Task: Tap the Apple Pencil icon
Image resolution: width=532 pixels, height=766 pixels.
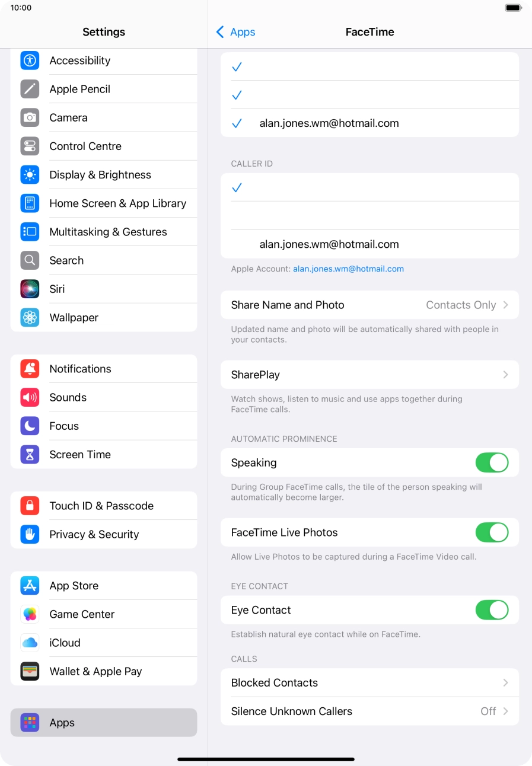Action: [x=30, y=89]
